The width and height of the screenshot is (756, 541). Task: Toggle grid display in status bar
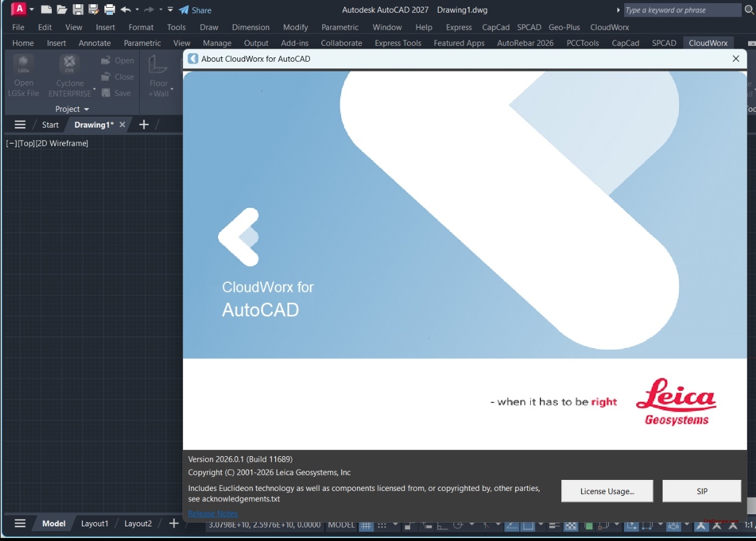366,525
